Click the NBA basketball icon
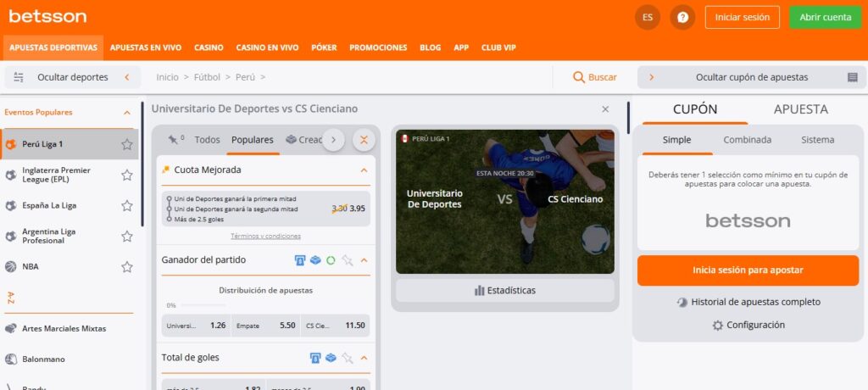 click(x=10, y=267)
